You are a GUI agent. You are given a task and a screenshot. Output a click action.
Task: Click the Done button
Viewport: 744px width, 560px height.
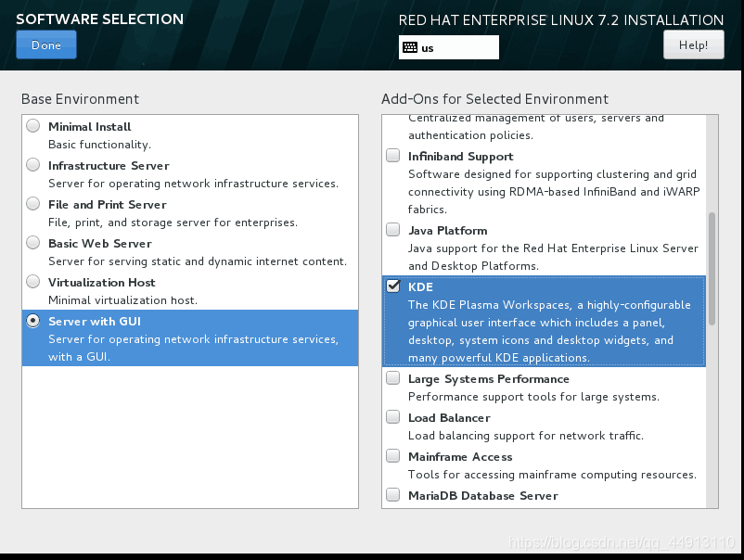click(x=46, y=45)
